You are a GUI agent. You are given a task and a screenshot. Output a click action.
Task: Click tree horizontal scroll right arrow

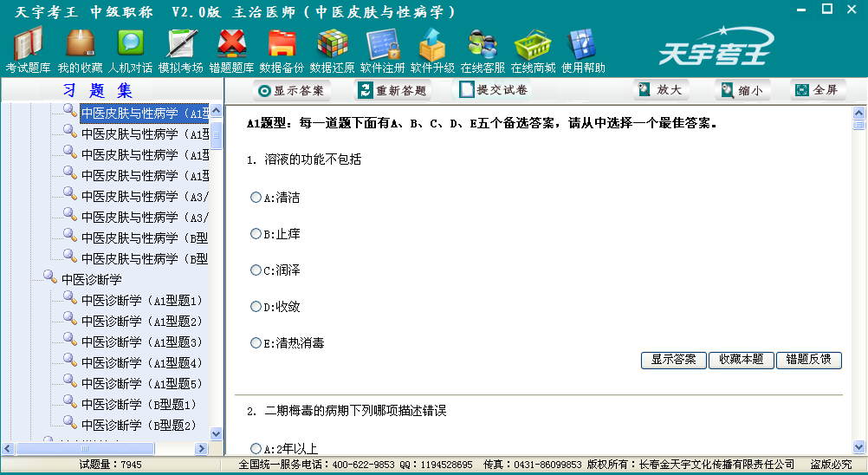click(x=202, y=448)
